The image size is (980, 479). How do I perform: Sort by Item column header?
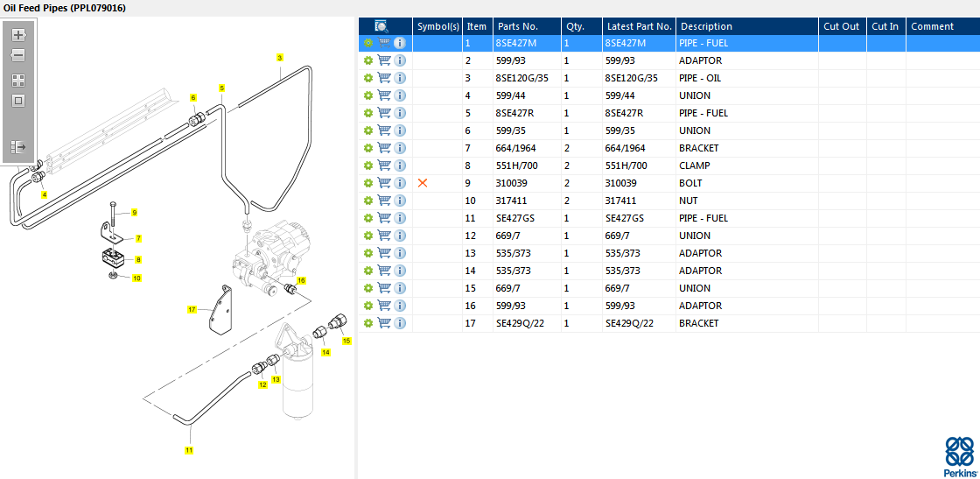tap(477, 26)
